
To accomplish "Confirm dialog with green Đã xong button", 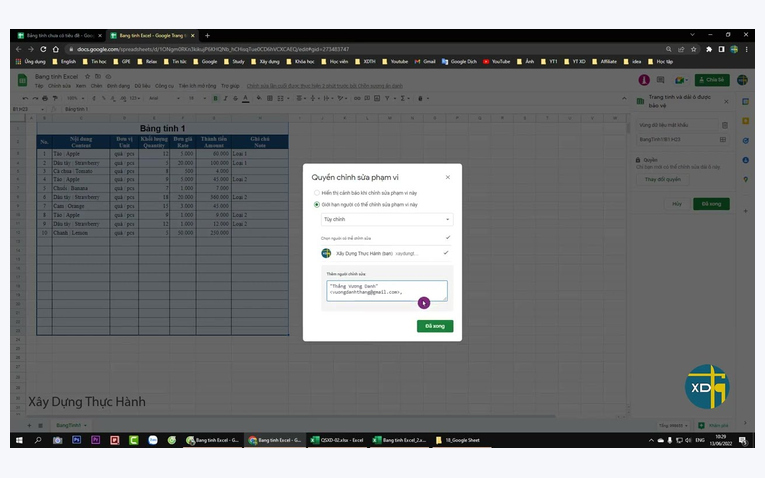I will point(435,326).
